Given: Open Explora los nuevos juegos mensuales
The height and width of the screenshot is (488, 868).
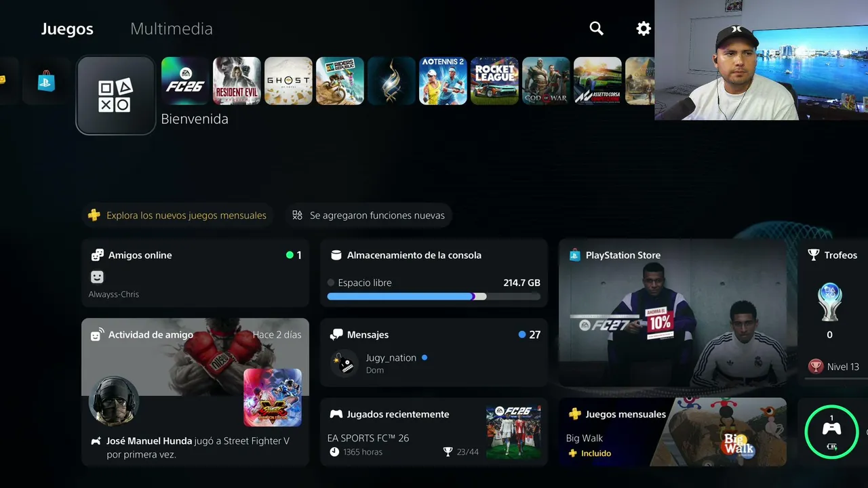Looking at the screenshot, I should [178, 216].
